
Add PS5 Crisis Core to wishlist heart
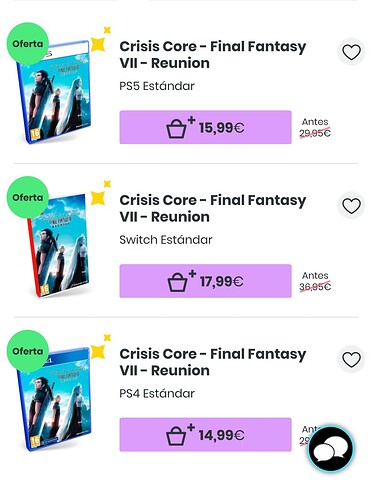[x=351, y=52]
